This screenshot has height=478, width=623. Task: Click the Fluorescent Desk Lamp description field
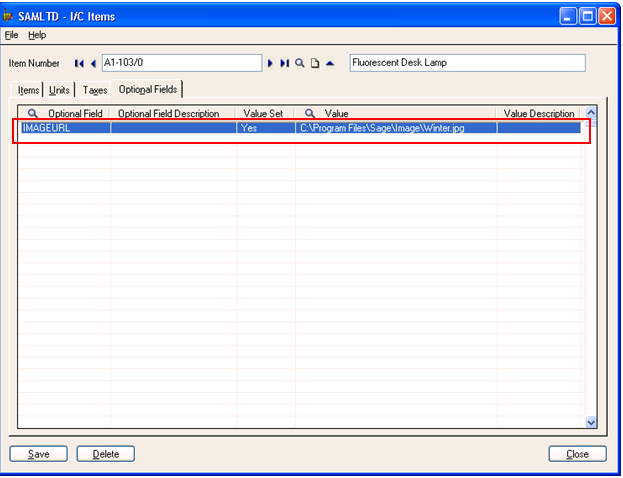[468, 63]
